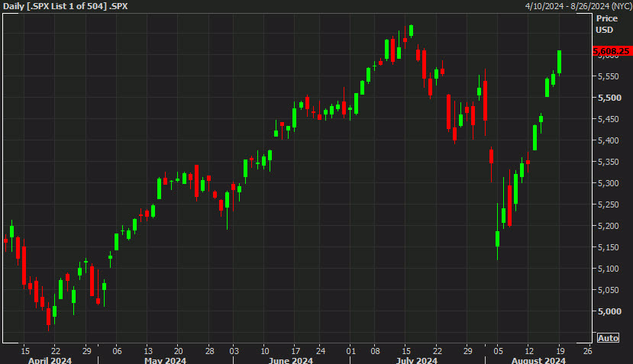Click the 4/10/2024 - 8/26/2024 date range
Screen dimensions: 633x364
point(578,6)
